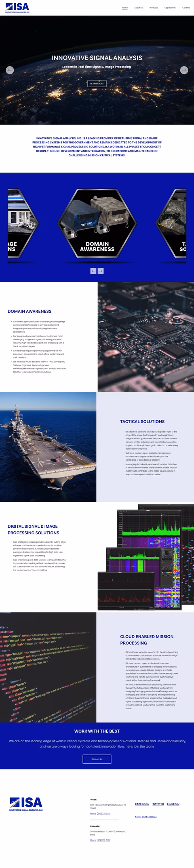
Task: Click the spectrum analyzer screenshots image
Action: [x=145, y=557]
